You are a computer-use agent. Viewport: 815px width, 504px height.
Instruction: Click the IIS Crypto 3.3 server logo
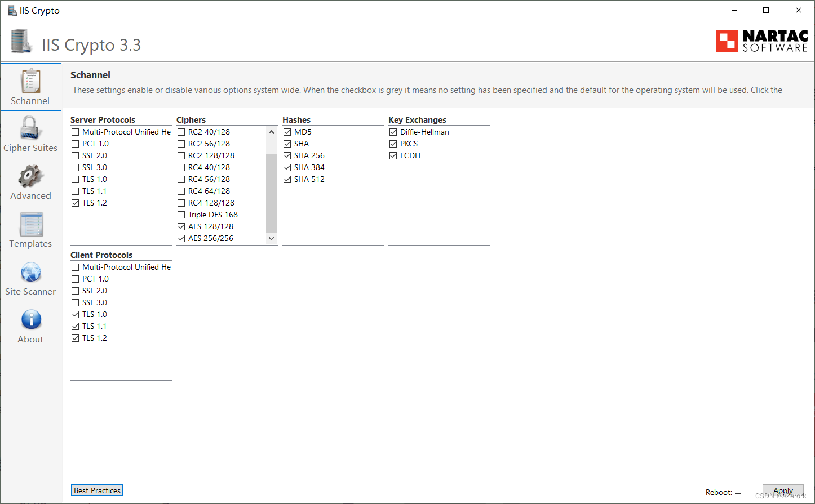tap(21, 42)
